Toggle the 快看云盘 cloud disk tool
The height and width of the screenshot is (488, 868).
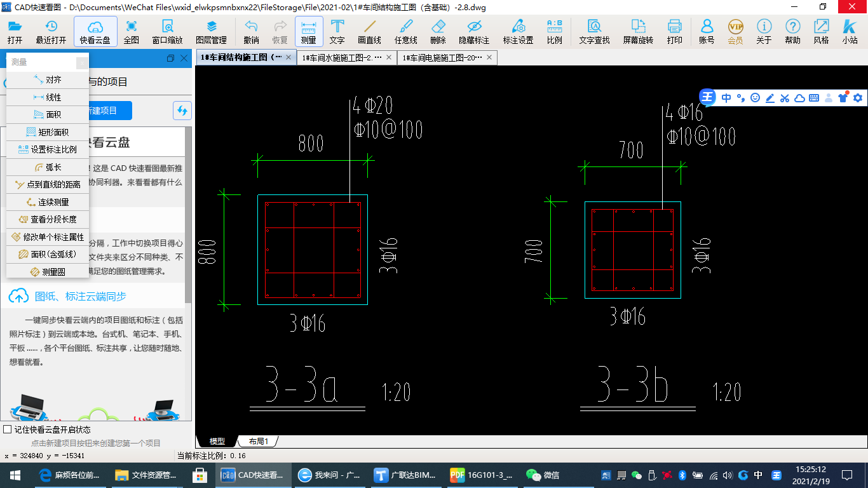tap(95, 32)
